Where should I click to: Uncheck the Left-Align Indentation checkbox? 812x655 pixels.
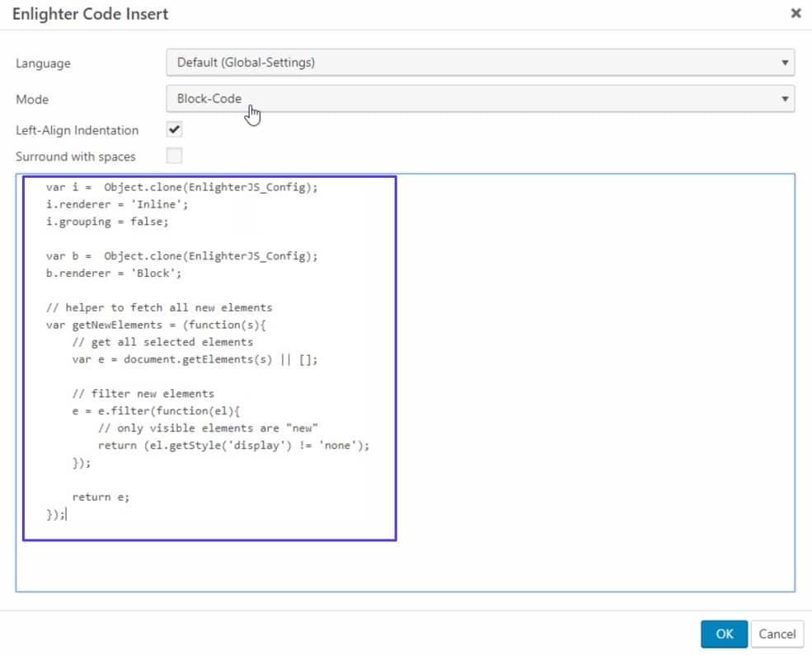click(x=174, y=130)
